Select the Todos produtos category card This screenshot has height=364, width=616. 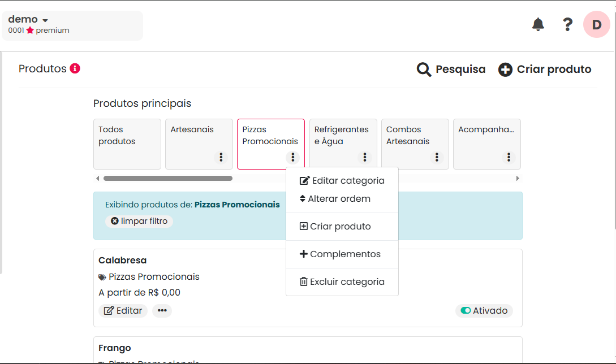pyautogui.click(x=127, y=144)
